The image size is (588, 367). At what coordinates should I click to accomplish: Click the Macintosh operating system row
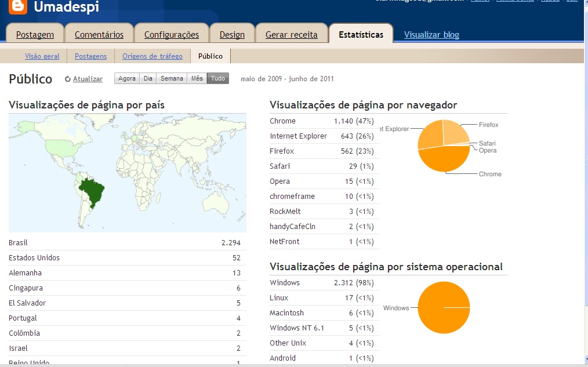(324, 313)
